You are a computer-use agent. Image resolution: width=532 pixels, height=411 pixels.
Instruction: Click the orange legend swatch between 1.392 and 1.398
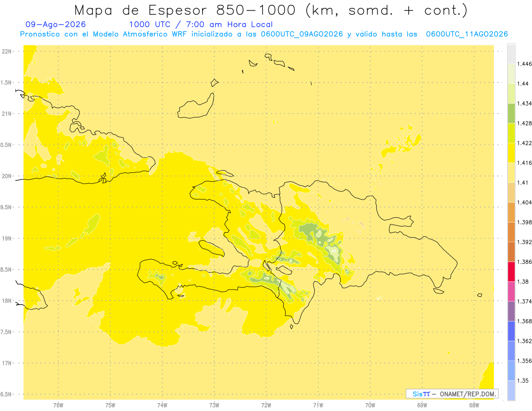511,232
